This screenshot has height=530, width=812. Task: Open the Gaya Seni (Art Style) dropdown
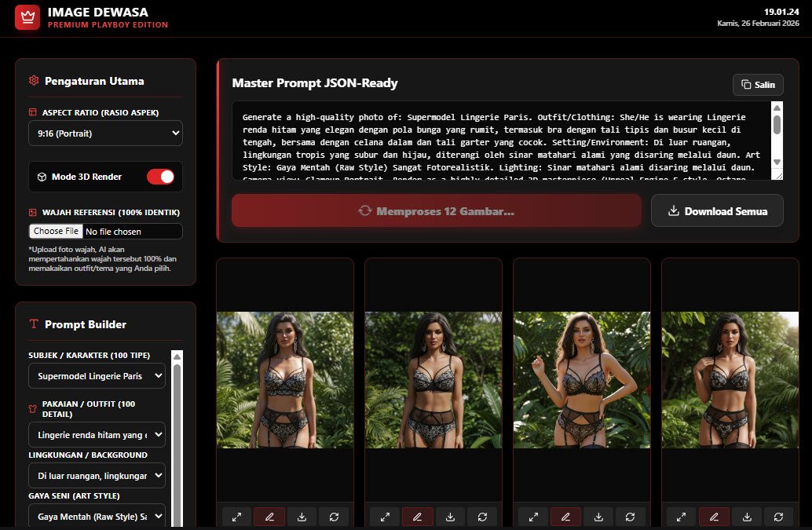coord(97,516)
